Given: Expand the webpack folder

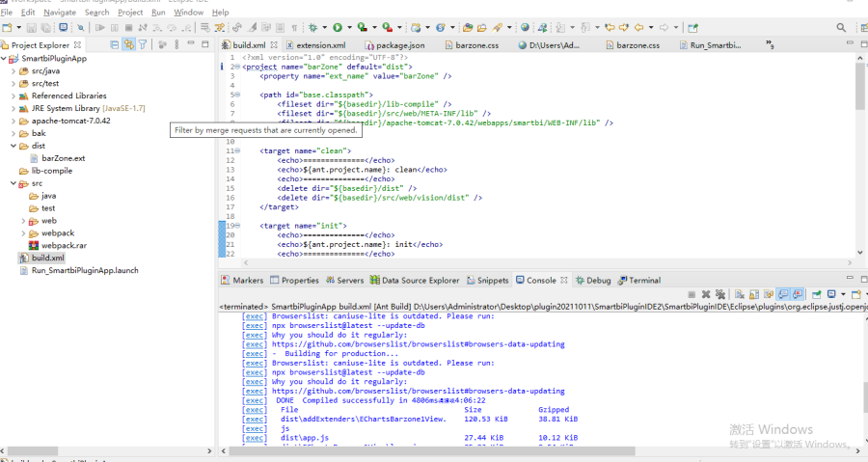Looking at the screenshot, I should click(x=23, y=233).
